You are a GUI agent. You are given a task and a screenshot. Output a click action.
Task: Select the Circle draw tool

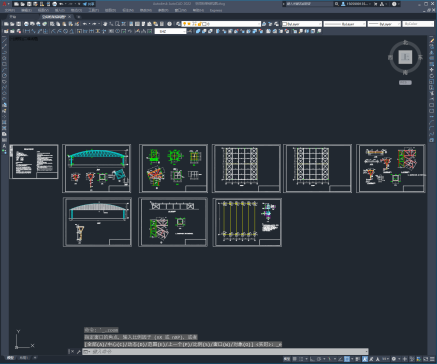pyautogui.click(x=4, y=76)
